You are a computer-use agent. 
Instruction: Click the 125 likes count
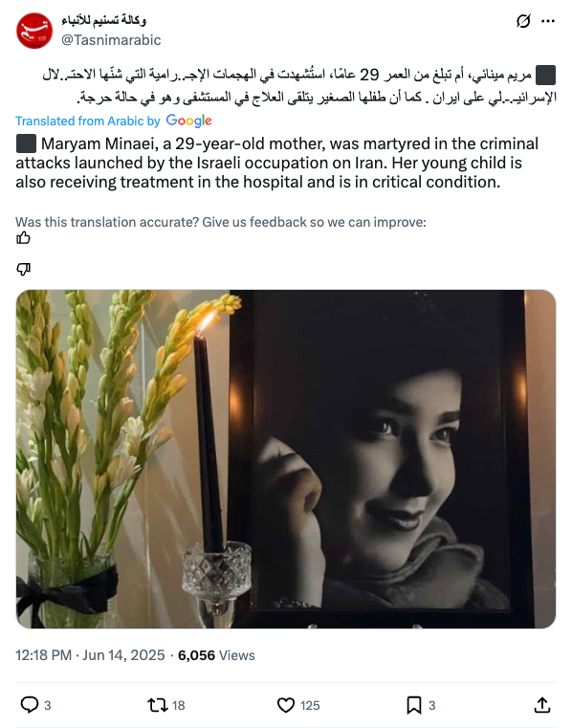pyautogui.click(x=310, y=706)
